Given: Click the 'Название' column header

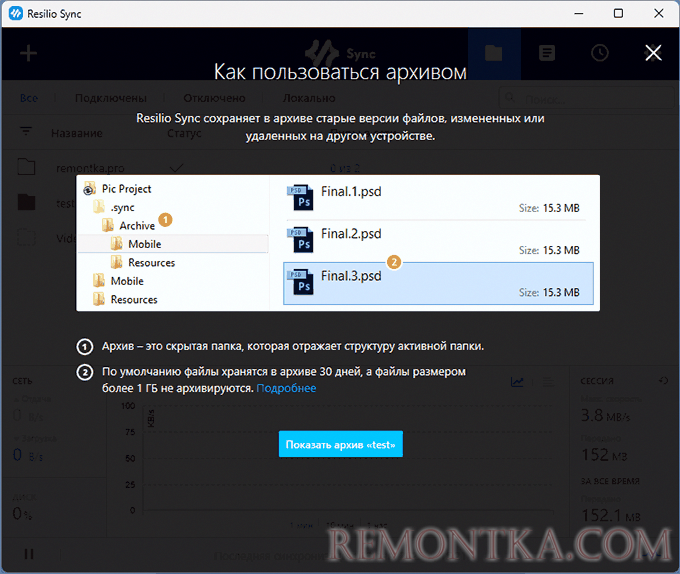Looking at the screenshot, I should pos(77,134).
